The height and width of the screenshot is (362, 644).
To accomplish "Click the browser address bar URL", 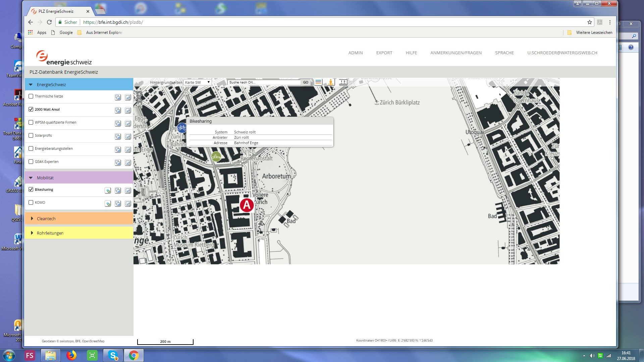I will (113, 22).
